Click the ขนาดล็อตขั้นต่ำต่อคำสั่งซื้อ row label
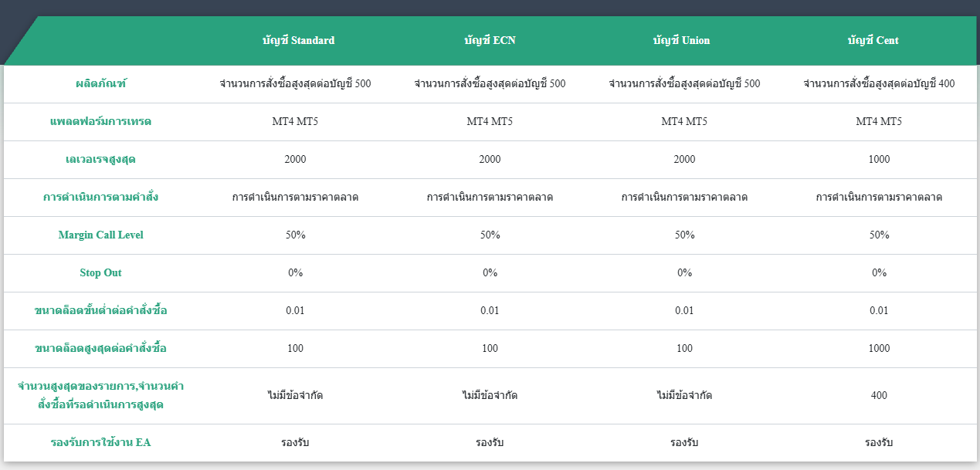 pyautogui.click(x=100, y=310)
